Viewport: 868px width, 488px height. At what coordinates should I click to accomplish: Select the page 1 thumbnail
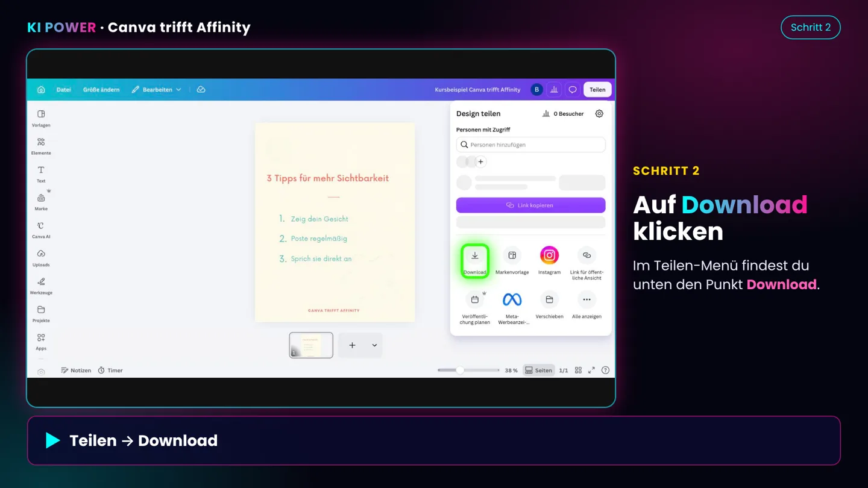click(x=311, y=345)
